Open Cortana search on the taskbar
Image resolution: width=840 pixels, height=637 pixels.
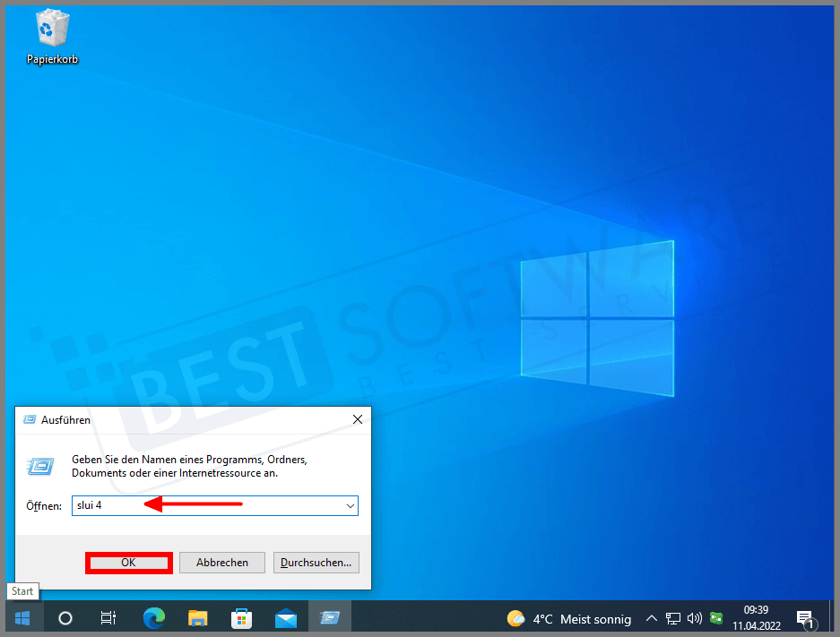[64, 617]
